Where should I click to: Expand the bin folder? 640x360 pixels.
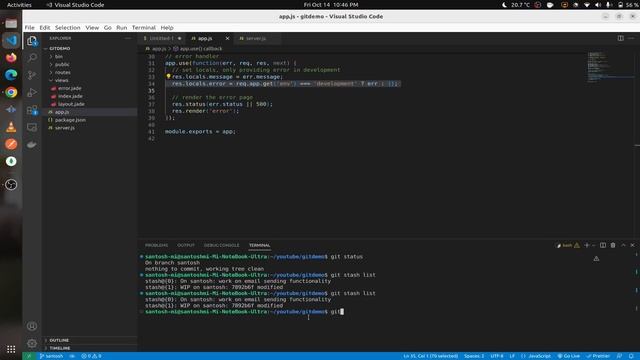tap(59, 56)
